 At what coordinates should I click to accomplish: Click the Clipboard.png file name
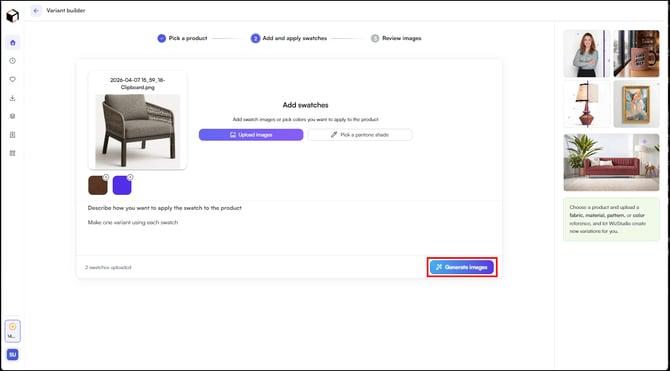pos(137,83)
